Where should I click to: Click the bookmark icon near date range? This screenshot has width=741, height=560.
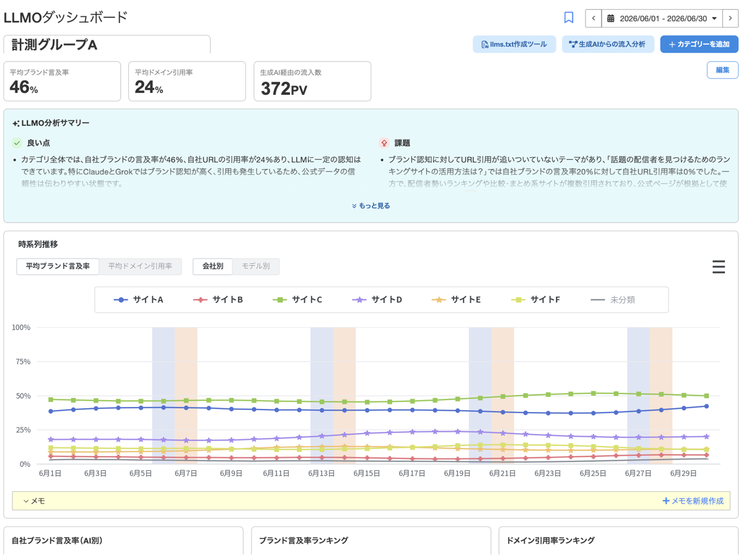coord(569,18)
